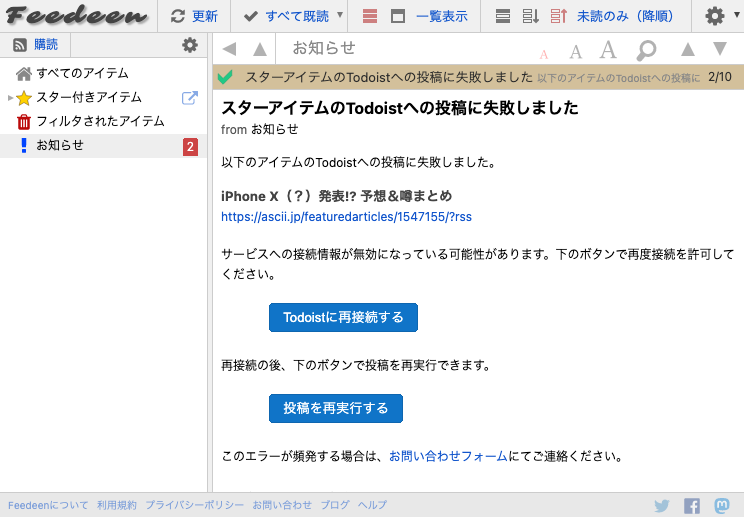This screenshot has height=517, width=744.
Task: Click the refresh icon next to 更新
Action: tap(177, 16)
